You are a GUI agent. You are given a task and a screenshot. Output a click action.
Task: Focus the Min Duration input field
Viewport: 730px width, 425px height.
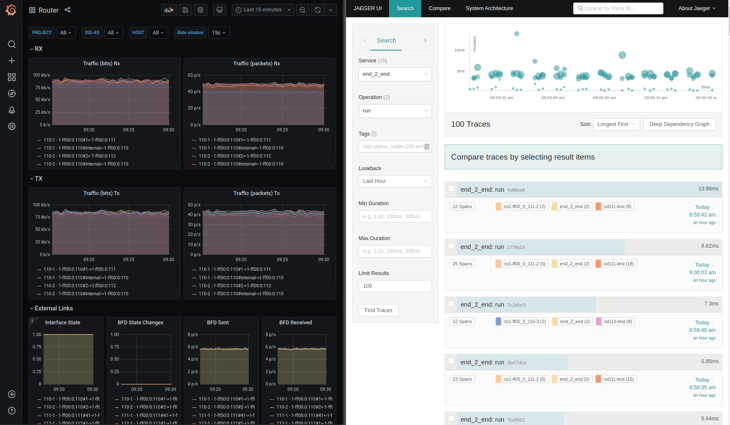(395, 216)
